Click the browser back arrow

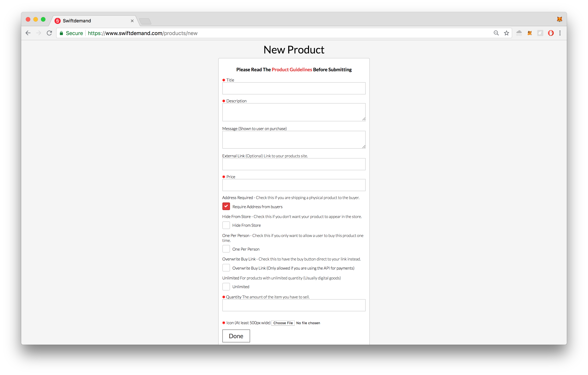(x=28, y=33)
